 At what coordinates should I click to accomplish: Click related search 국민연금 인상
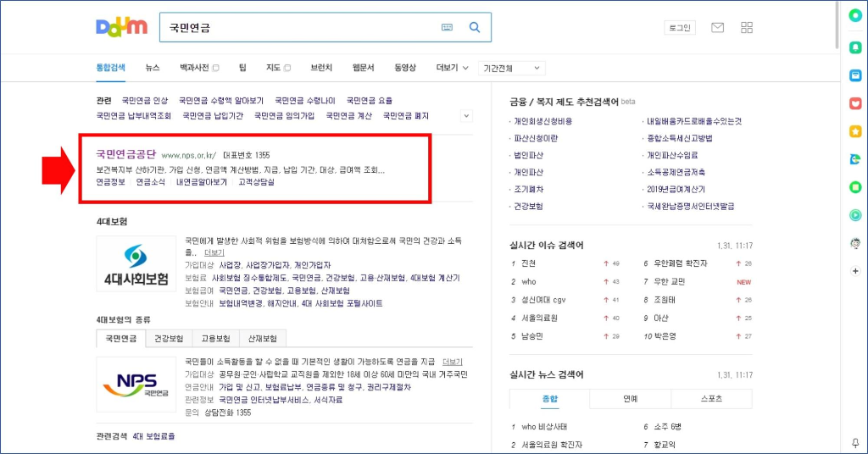[x=144, y=101]
